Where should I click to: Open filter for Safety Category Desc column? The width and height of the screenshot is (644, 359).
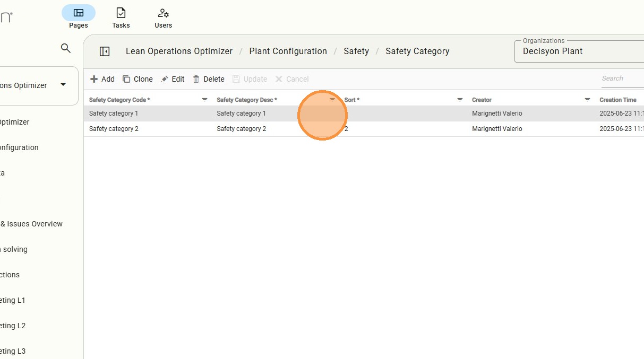pyautogui.click(x=332, y=100)
